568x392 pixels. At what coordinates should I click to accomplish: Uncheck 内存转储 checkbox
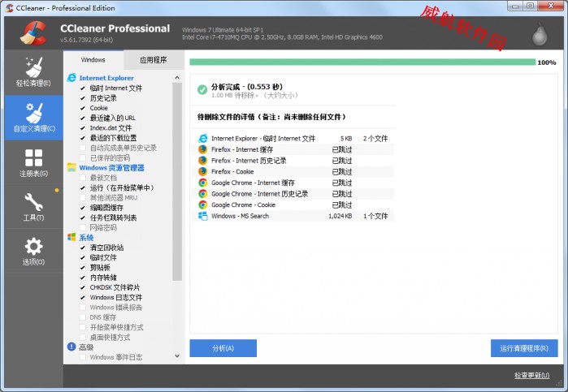tap(83, 278)
